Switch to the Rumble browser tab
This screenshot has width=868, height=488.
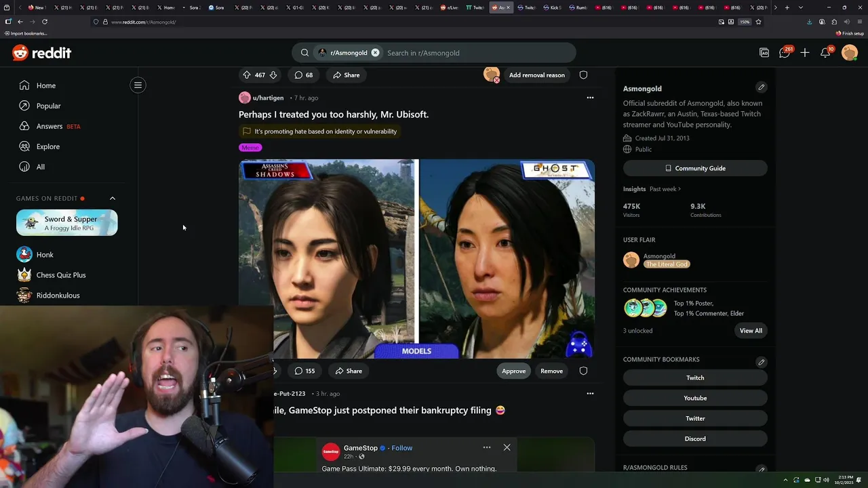click(578, 7)
